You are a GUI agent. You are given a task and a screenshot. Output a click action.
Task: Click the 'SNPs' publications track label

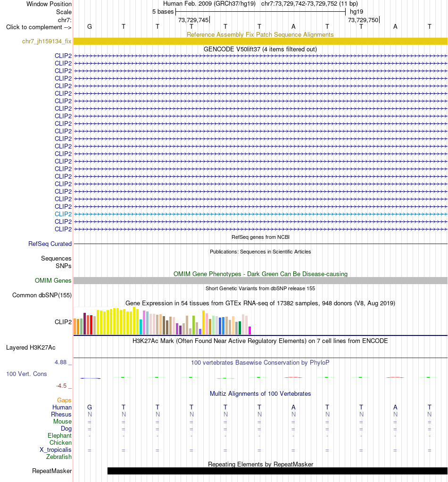[63, 266]
